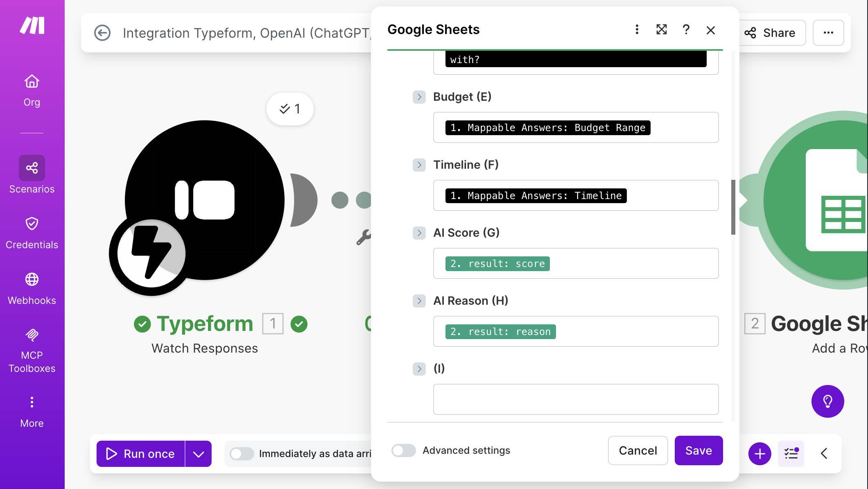
Task: Open help for the Google Sheets module
Action: 686,29
